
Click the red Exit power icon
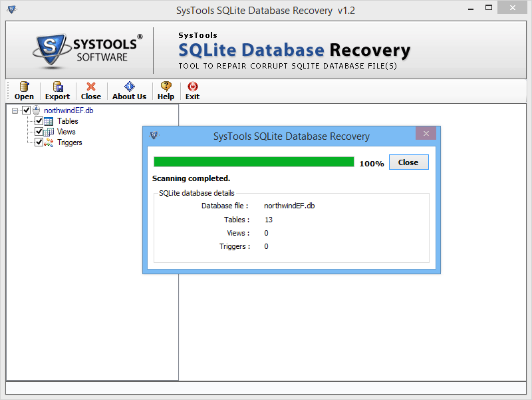[x=192, y=87]
